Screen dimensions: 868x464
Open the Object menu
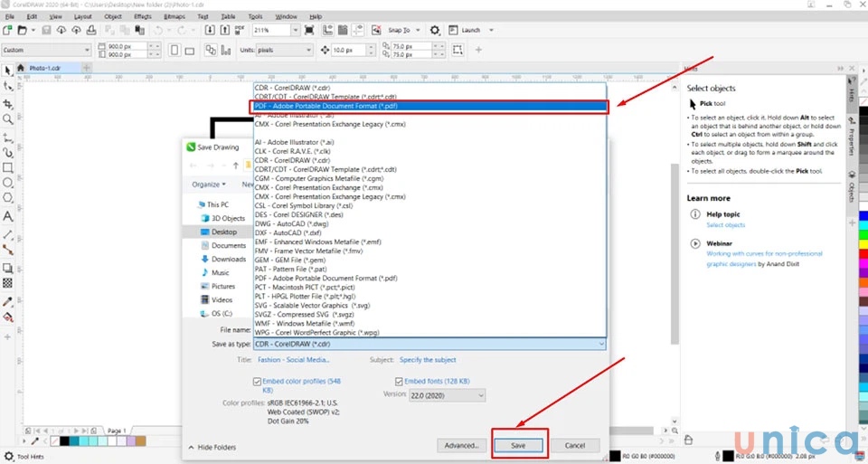pos(113,16)
